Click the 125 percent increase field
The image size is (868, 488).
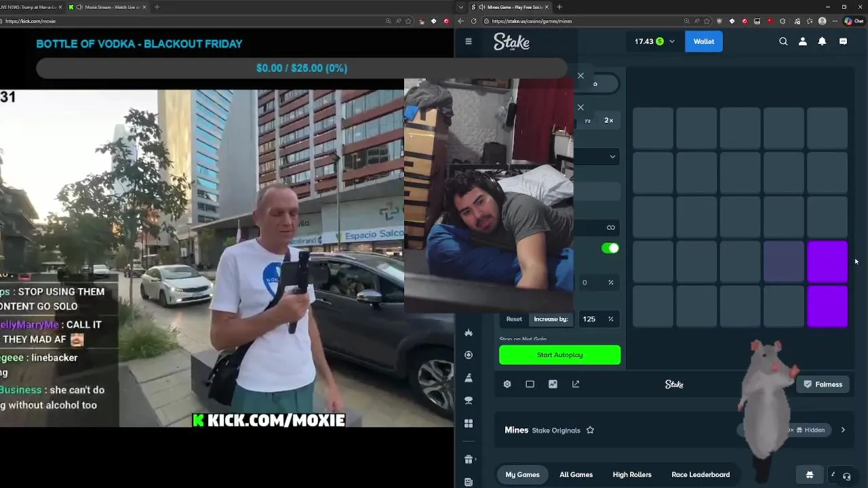point(597,319)
